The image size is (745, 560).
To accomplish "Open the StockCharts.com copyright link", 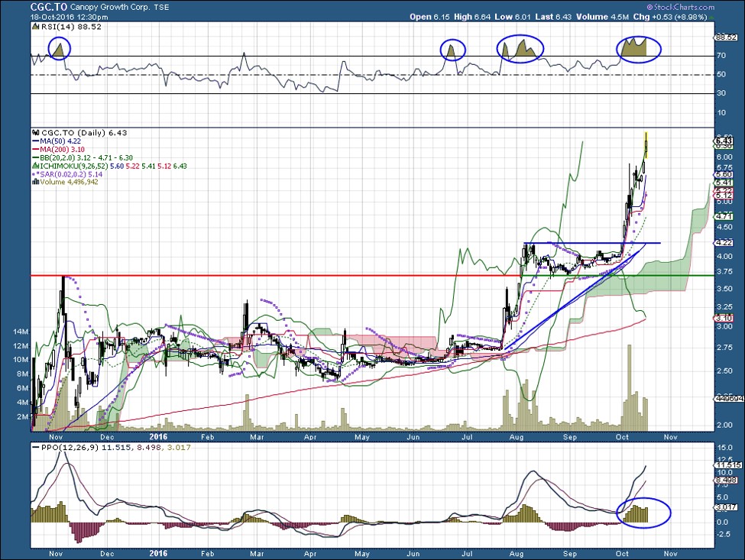I will (680, 7).
